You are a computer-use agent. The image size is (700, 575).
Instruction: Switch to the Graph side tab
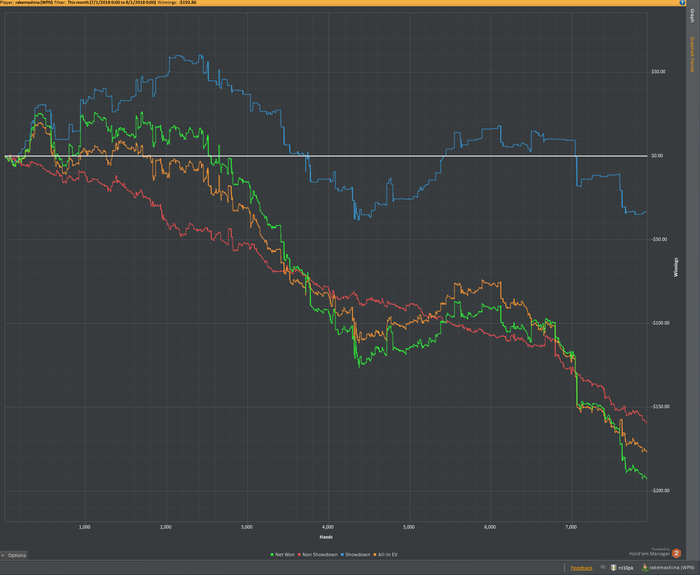point(692,16)
